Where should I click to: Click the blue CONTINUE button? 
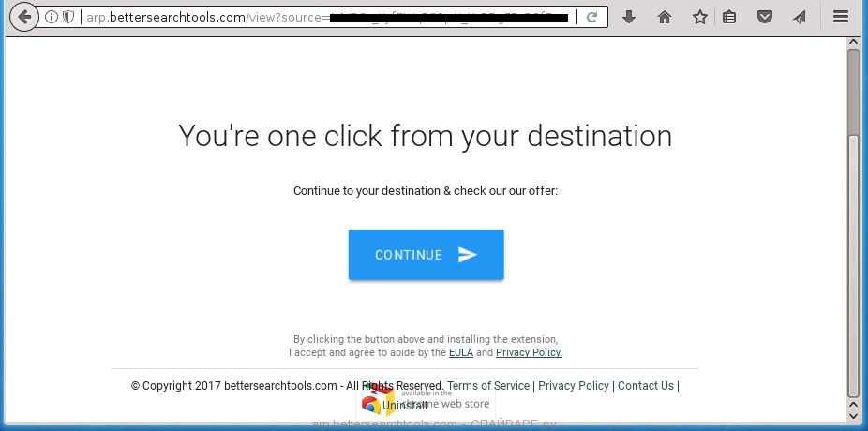[427, 255]
